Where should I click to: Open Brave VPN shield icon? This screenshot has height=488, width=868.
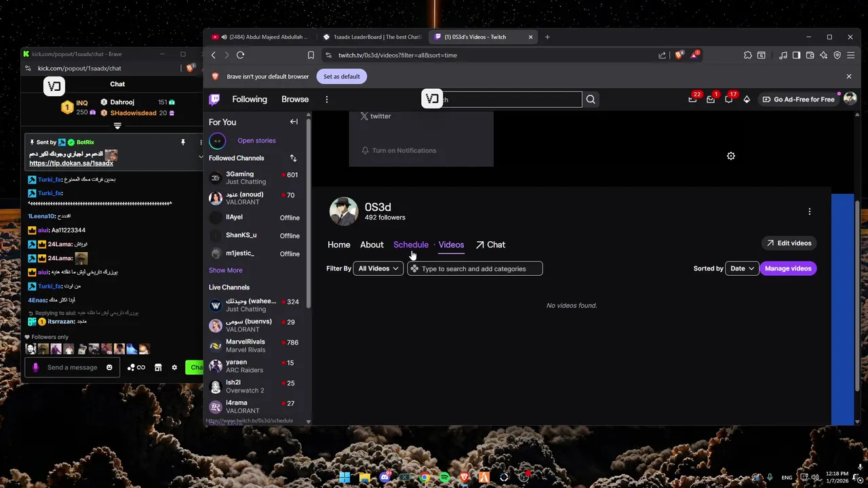click(837, 55)
